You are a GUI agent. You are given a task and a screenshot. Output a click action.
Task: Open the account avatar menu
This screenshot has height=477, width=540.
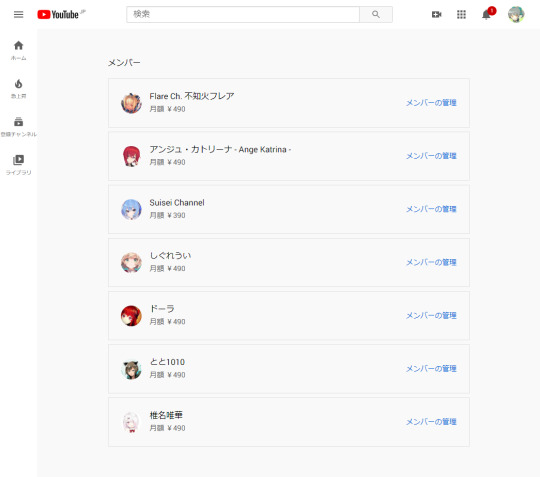click(x=516, y=14)
